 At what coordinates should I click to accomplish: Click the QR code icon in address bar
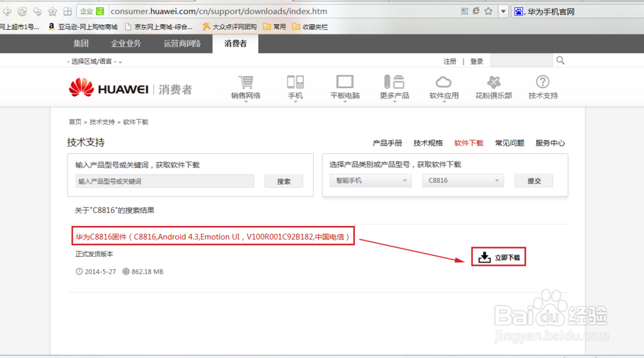pyautogui.click(x=464, y=11)
